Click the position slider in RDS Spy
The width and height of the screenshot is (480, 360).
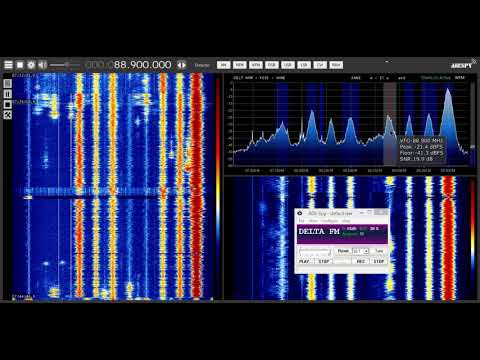click(x=315, y=251)
